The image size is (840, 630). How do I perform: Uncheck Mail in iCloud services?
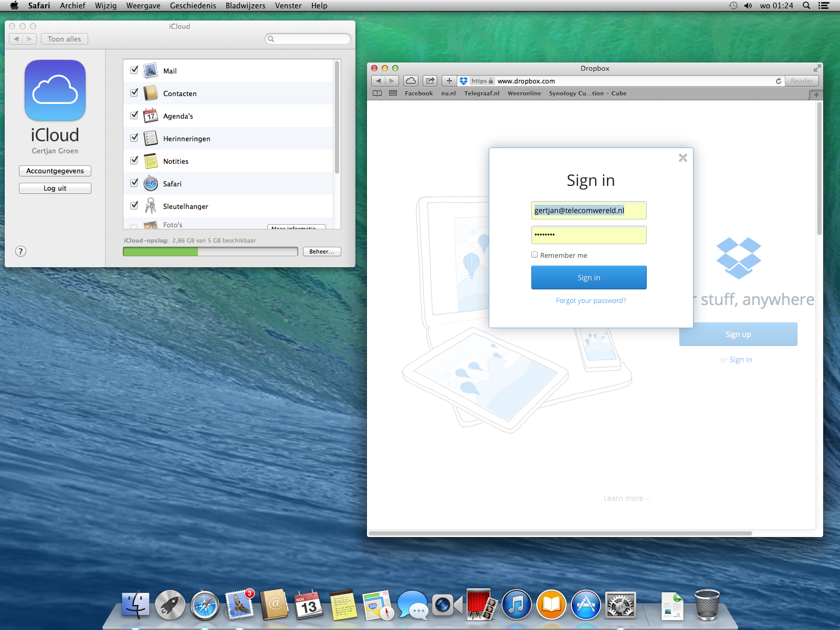point(134,70)
